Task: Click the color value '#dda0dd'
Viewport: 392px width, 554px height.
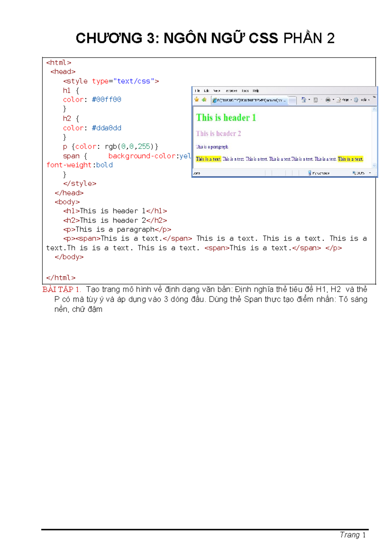Action: pyautogui.click(x=106, y=128)
